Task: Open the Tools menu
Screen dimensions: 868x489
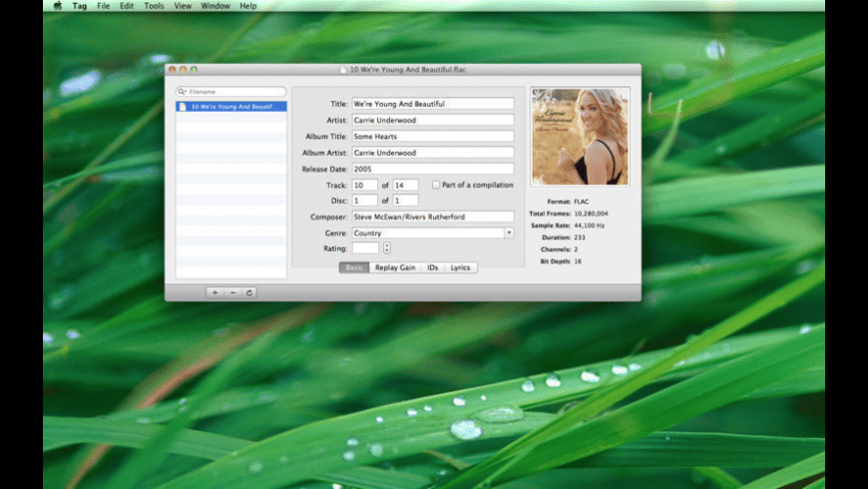Action: [154, 6]
